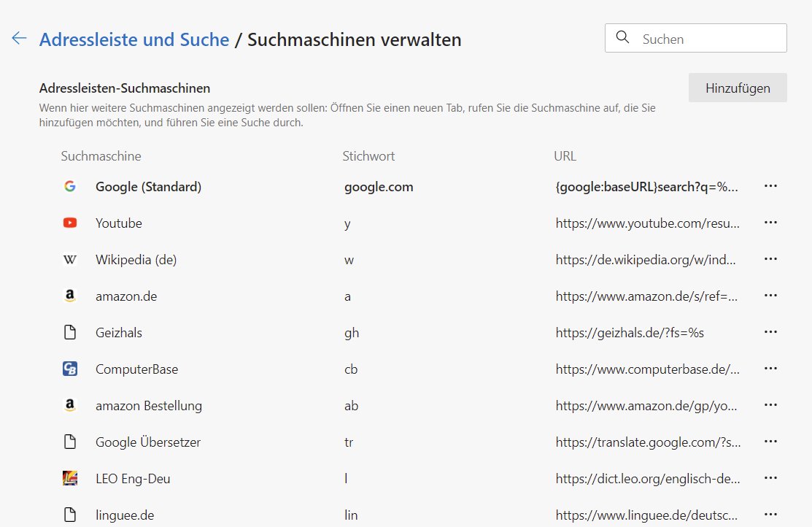Open more options for amazon Bestellung
This screenshot has height=527, width=812.
pos(770,404)
